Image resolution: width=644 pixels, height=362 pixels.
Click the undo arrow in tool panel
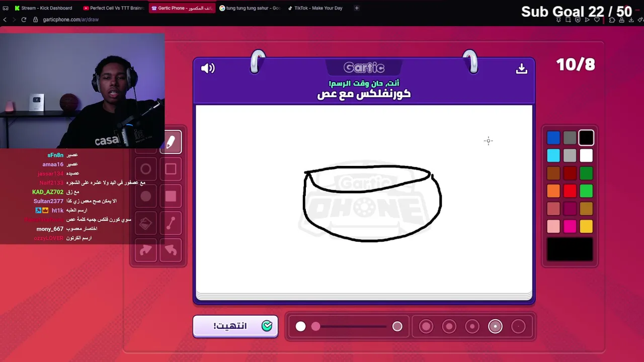tap(171, 250)
